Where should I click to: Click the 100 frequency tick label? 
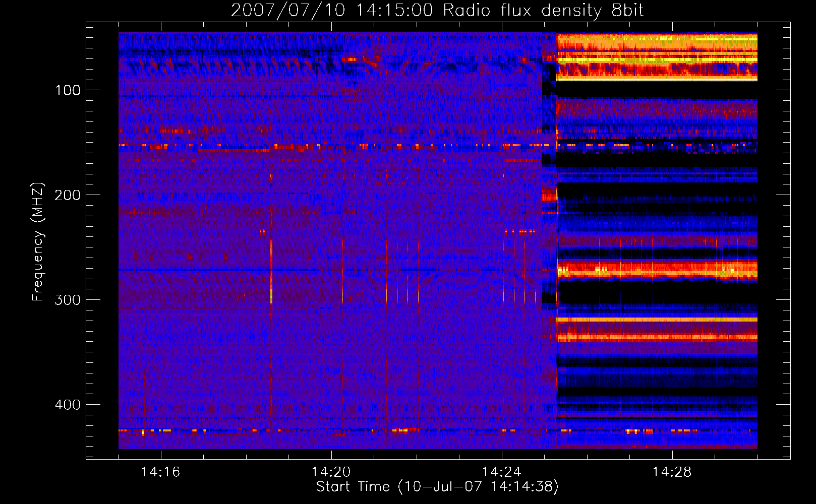coord(68,90)
